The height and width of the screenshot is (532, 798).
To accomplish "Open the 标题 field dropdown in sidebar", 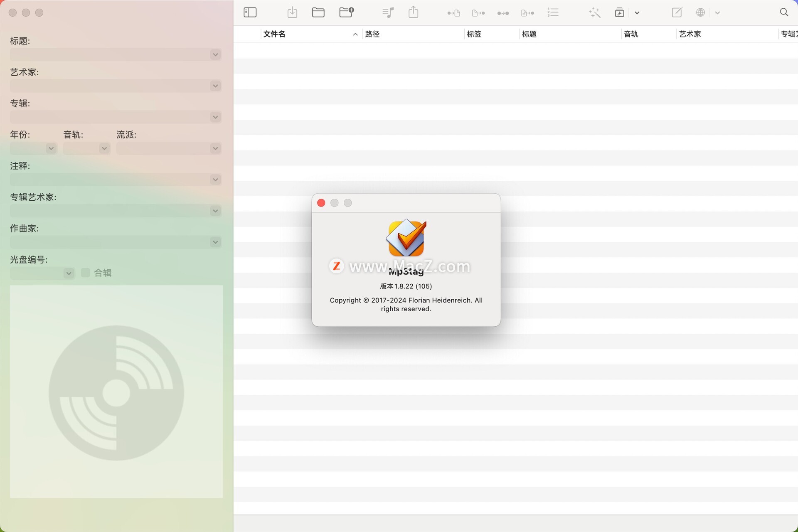I will 215,54.
